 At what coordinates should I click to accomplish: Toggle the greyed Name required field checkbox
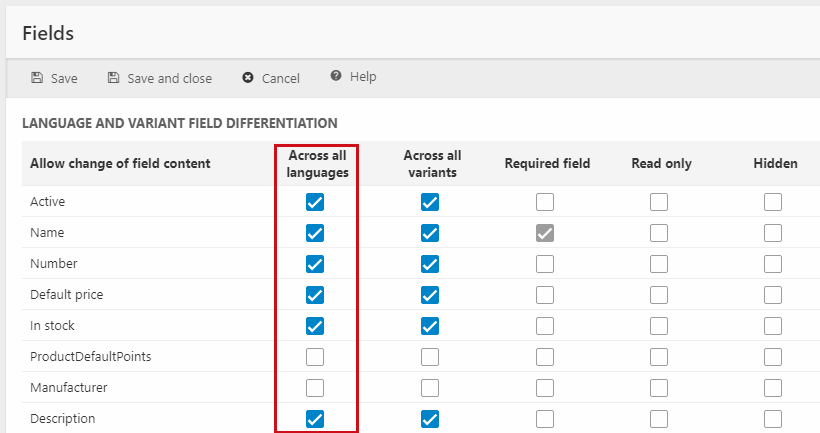tap(545, 233)
